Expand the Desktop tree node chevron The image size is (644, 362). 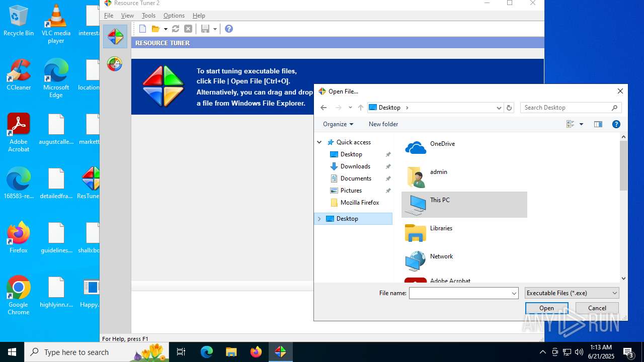319,219
